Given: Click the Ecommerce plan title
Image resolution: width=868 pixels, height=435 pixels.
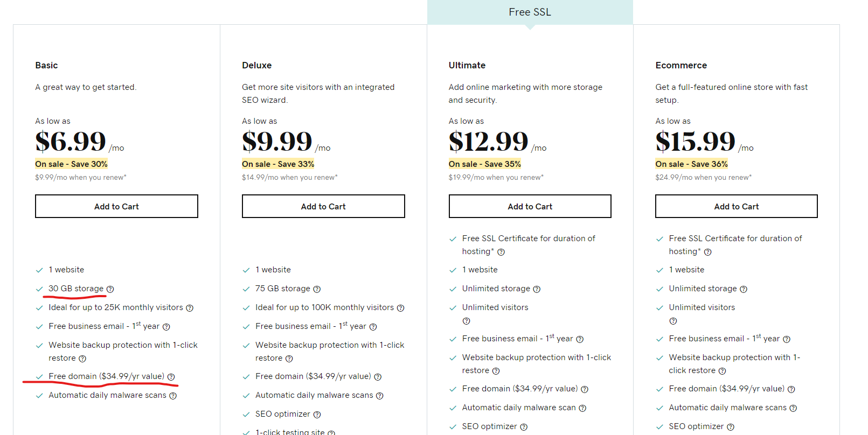Looking at the screenshot, I should 681,65.
